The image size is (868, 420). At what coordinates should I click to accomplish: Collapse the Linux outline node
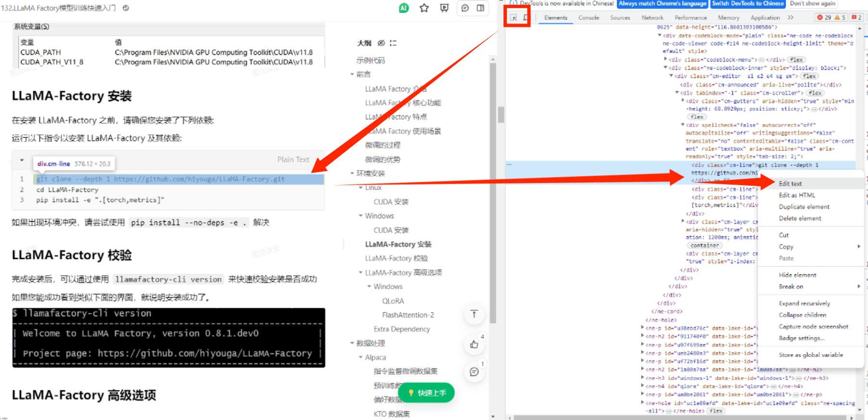tap(361, 188)
